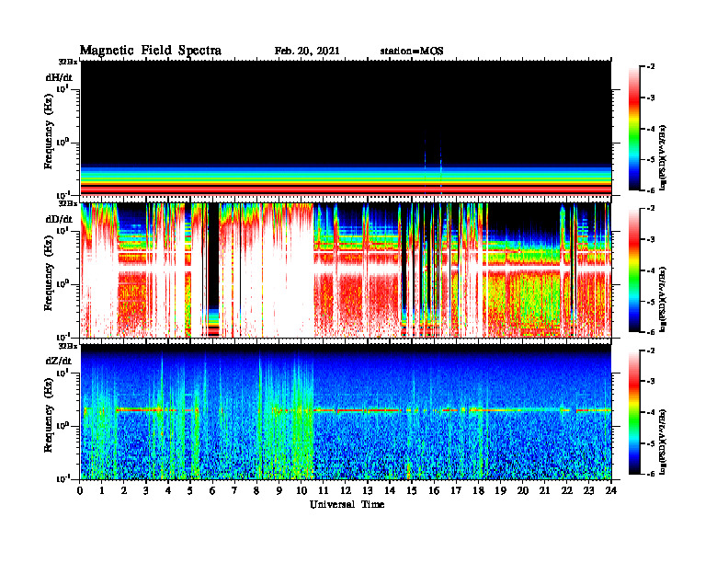Click the log PSD units label beside dD/dt colorbar

[x=664, y=300]
